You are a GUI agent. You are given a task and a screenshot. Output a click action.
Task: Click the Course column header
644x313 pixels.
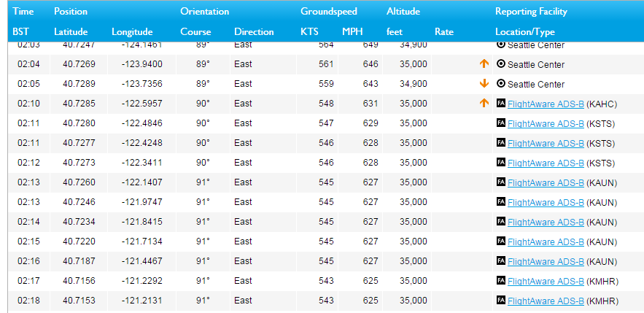pyautogui.click(x=195, y=32)
